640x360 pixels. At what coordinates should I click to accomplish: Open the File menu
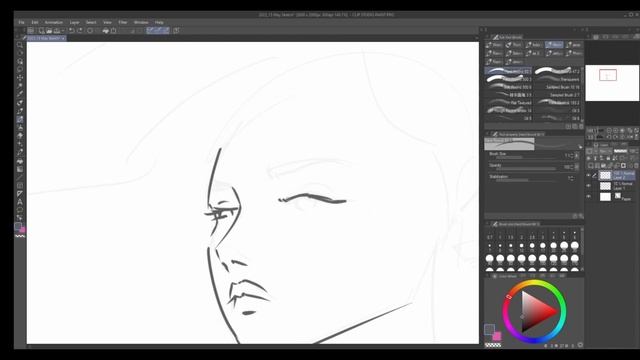[21, 22]
